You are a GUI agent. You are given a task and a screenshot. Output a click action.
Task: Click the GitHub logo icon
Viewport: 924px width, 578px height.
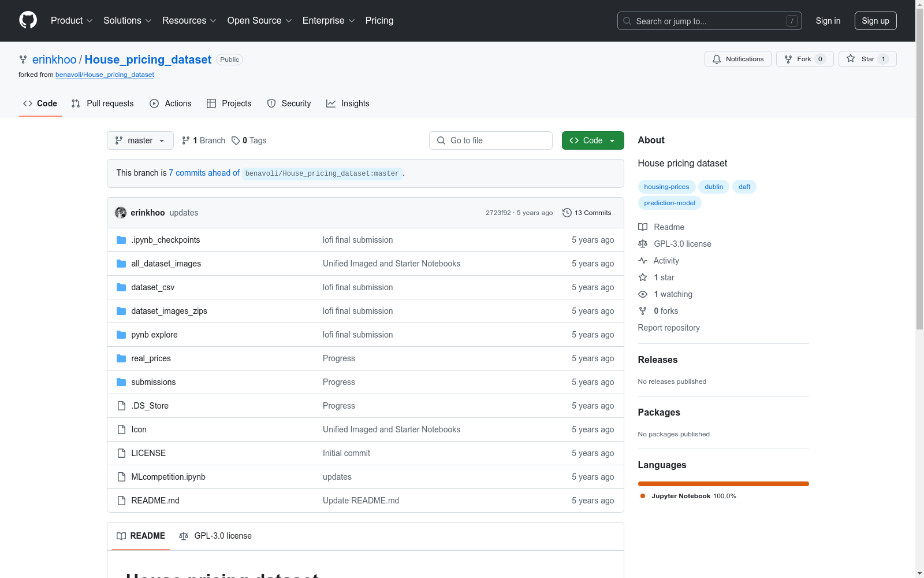click(x=28, y=20)
